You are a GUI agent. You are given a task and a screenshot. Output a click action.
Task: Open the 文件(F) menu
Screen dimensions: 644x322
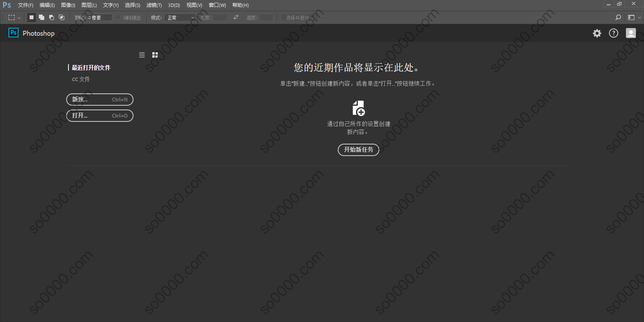[25, 5]
